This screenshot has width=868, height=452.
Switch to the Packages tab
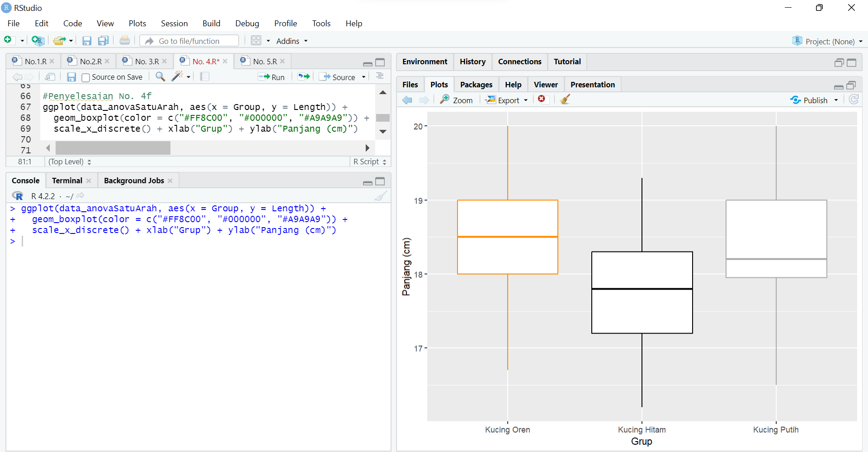click(476, 84)
